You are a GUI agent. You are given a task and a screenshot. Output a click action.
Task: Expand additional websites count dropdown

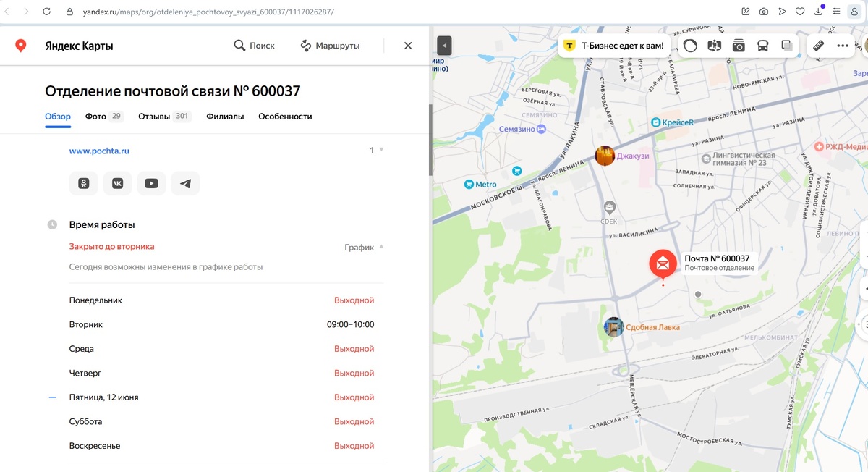click(376, 151)
